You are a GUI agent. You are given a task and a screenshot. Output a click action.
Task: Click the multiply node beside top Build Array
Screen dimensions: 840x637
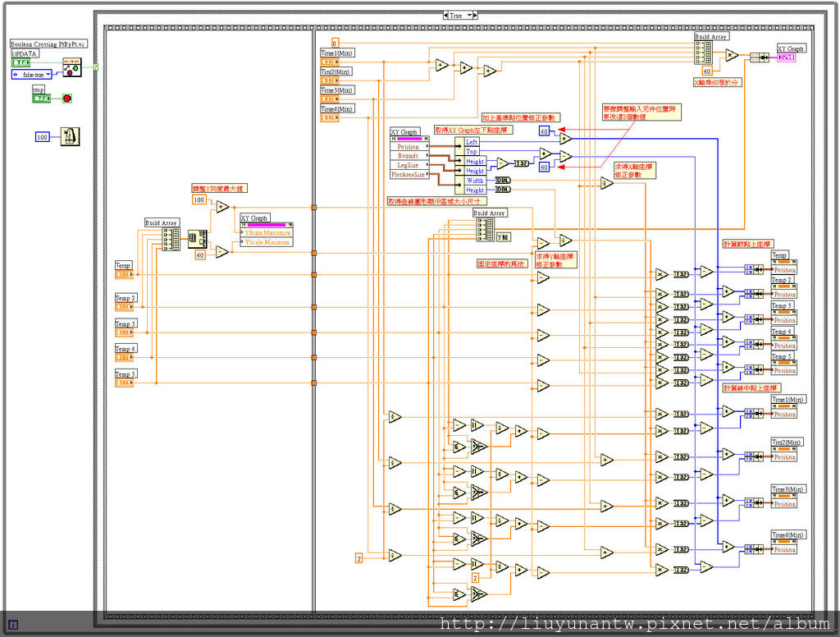730,56
